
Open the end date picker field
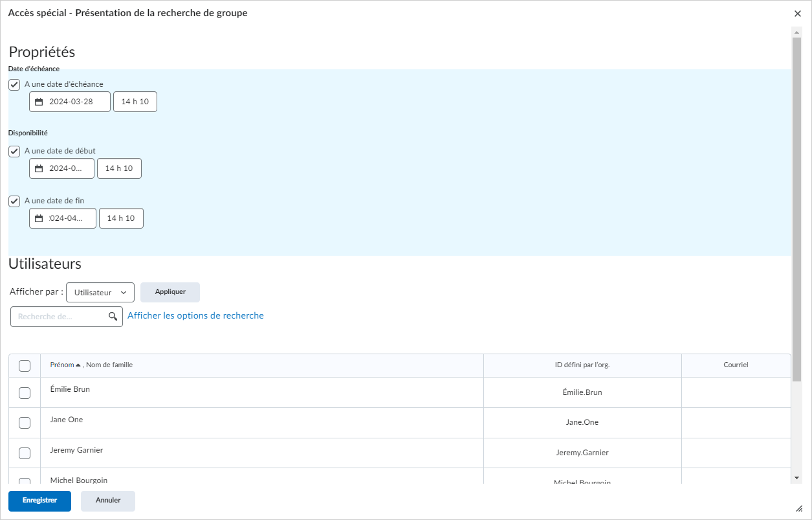(63, 218)
